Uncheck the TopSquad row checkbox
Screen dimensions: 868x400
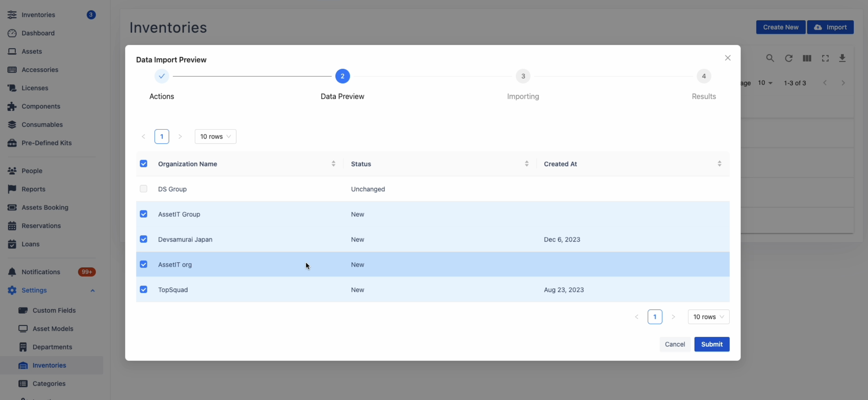[143, 289]
